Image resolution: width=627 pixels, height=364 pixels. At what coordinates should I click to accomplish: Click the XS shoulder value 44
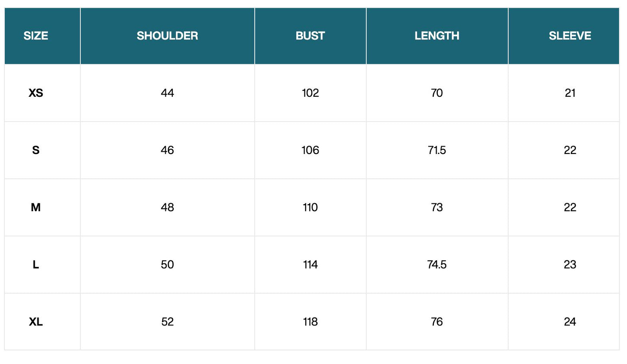[x=167, y=93]
